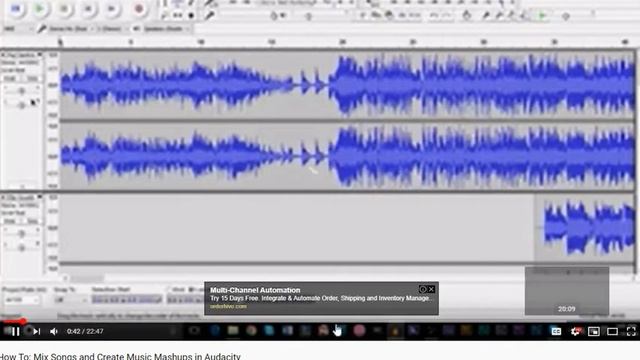
Task: Click the 0:42 / 22:47 time display
Action: (x=85, y=331)
